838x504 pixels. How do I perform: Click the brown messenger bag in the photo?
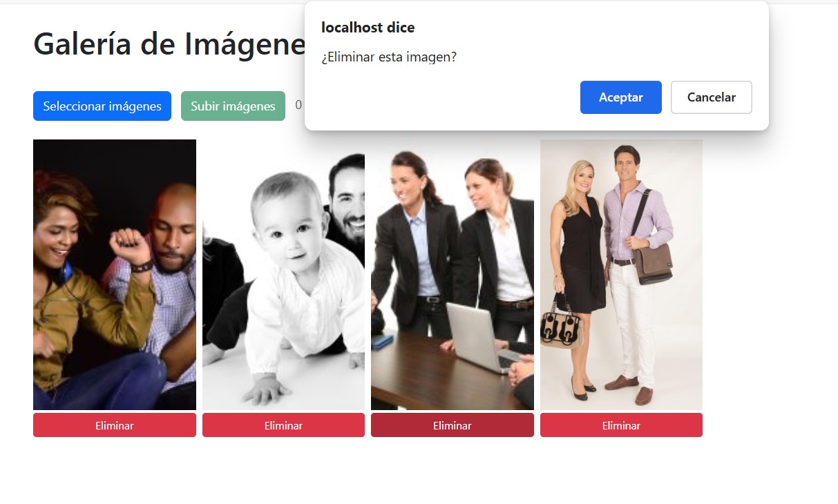[652, 263]
